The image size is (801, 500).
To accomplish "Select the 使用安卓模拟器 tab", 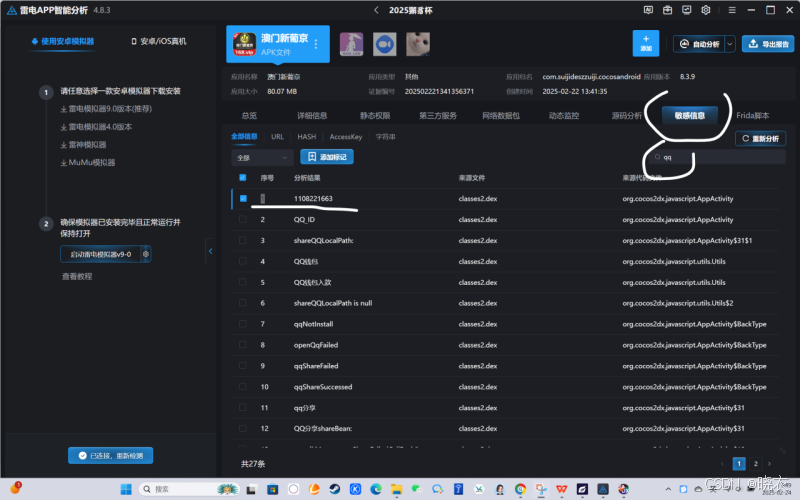I will [x=63, y=41].
